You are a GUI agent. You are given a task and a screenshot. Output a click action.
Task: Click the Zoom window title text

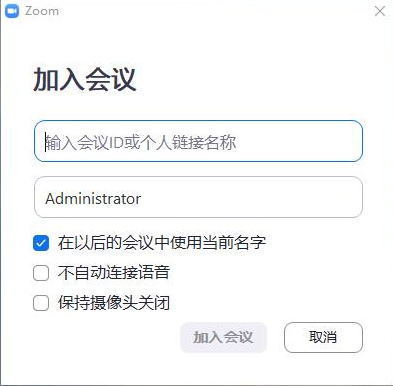(x=42, y=11)
